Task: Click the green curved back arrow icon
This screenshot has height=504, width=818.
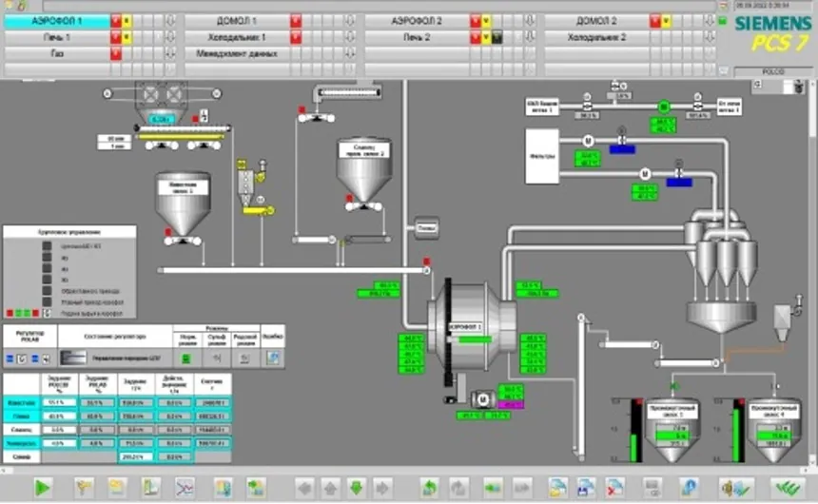Action: click(x=429, y=489)
